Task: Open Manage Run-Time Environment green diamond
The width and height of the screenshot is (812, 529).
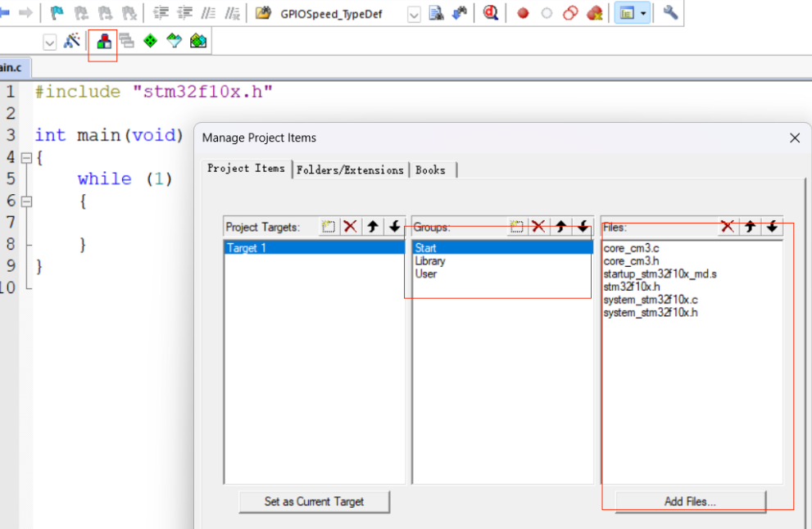Action: (x=150, y=40)
